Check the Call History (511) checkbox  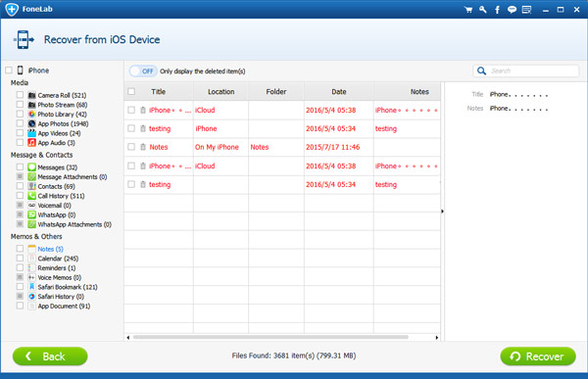tap(20, 195)
